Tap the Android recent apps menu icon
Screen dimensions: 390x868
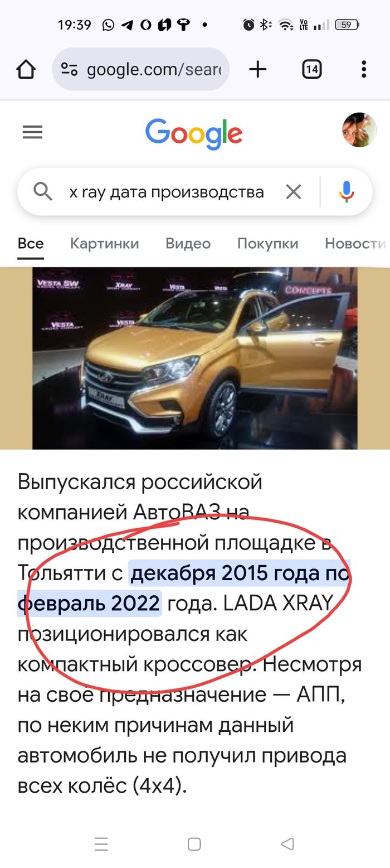pyautogui.click(x=101, y=844)
